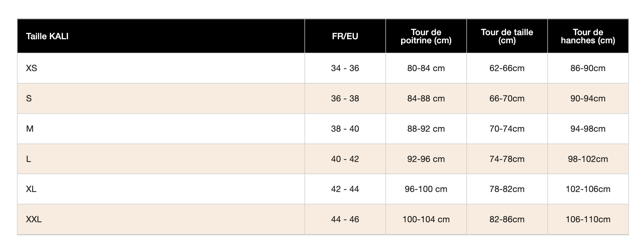The height and width of the screenshot is (252, 644).
Task: Click the XXL size row label
Action: click(x=34, y=219)
